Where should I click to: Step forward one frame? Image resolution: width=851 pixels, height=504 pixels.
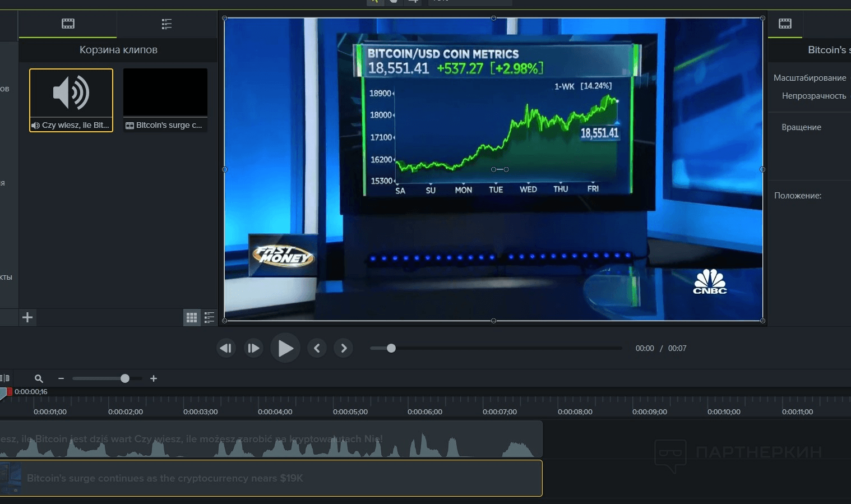(x=253, y=348)
